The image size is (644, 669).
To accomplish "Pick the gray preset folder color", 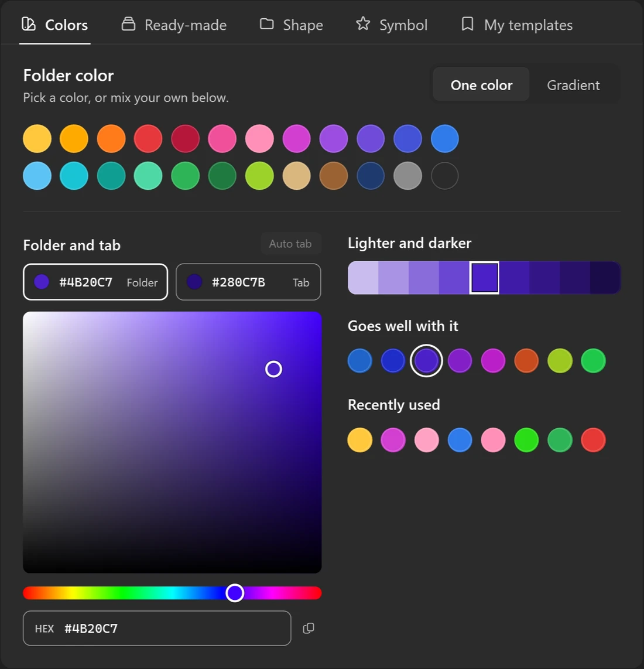I will tap(407, 176).
